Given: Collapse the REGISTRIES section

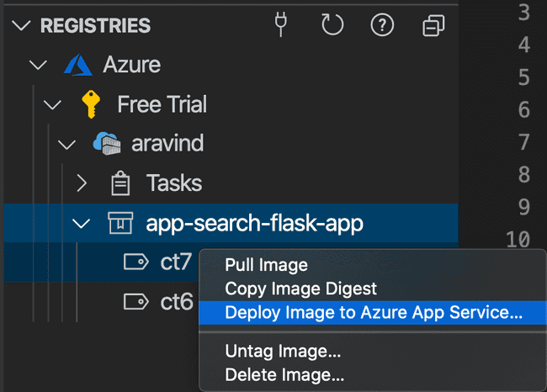Looking at the screenshot, I should click(22, 26).
